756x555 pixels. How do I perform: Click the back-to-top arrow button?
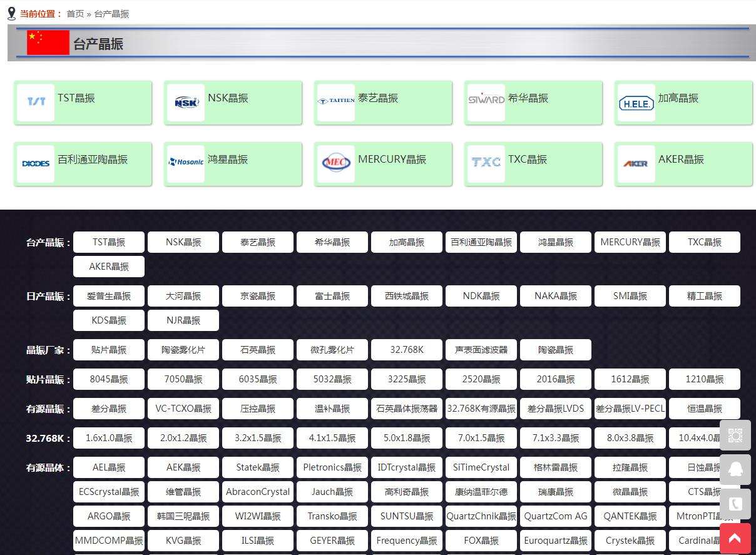[735, 538]
